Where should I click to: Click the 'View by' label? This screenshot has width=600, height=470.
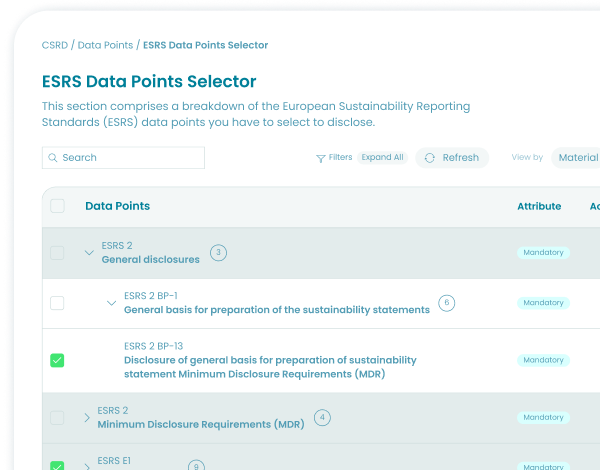click(527, 157)
